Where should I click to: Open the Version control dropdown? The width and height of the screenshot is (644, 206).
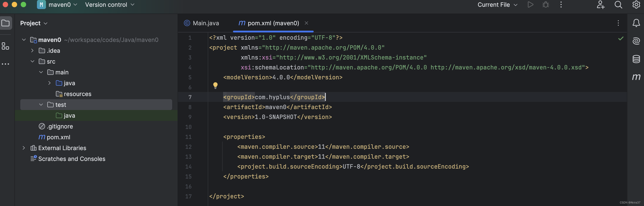coord(110,5)
